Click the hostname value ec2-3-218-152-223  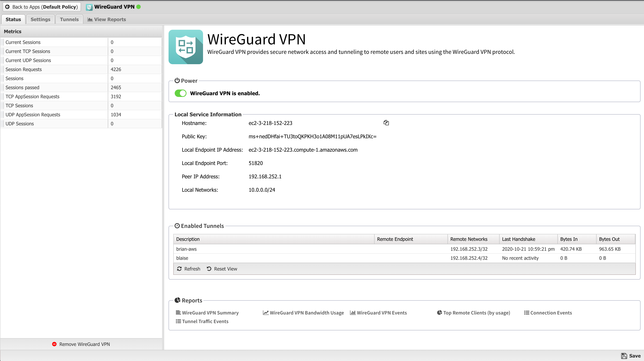tap(270, 123)
